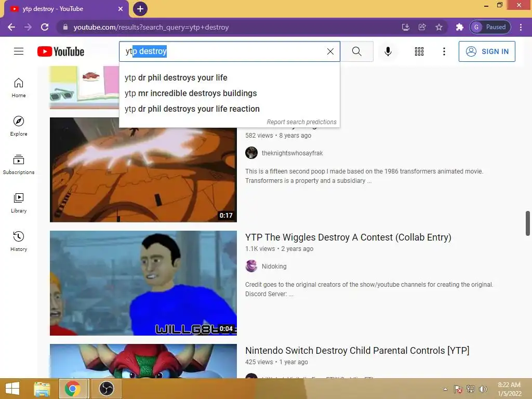Open the YouTube hamburger guide menu
532x399 pixels.
click(19, 51)
